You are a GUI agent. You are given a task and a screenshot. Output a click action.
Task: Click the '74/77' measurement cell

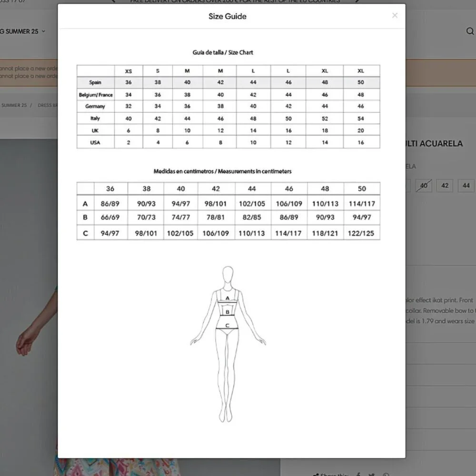point(180,218)
